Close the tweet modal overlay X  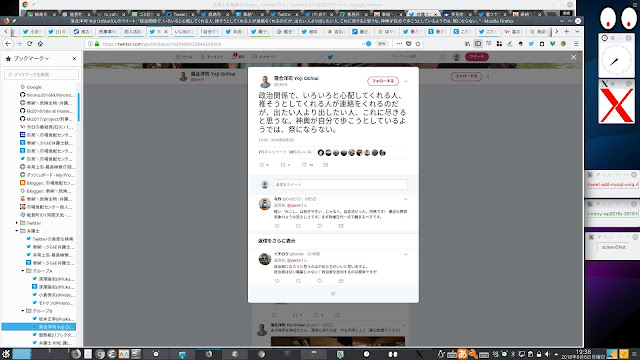coord(573,57)
